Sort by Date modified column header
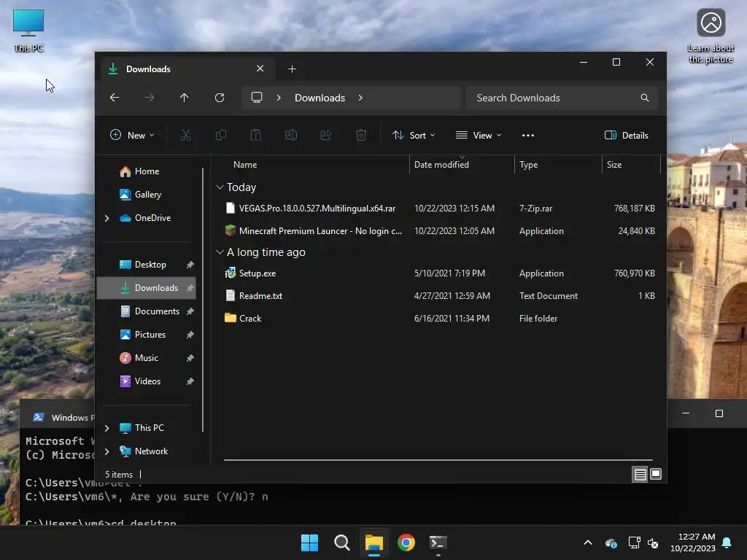This screenshot has width=747, height=560. pyautogui.click(x=462, y=165)
